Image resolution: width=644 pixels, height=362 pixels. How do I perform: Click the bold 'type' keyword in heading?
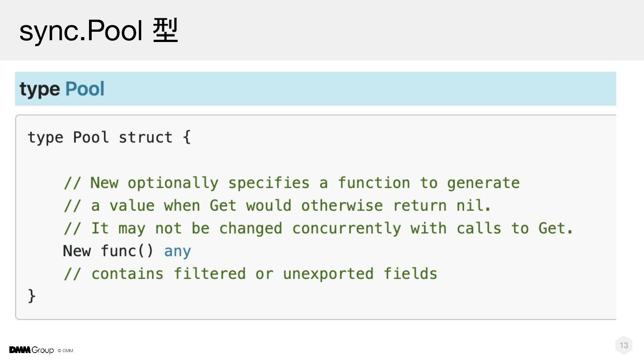click(39, 89)
